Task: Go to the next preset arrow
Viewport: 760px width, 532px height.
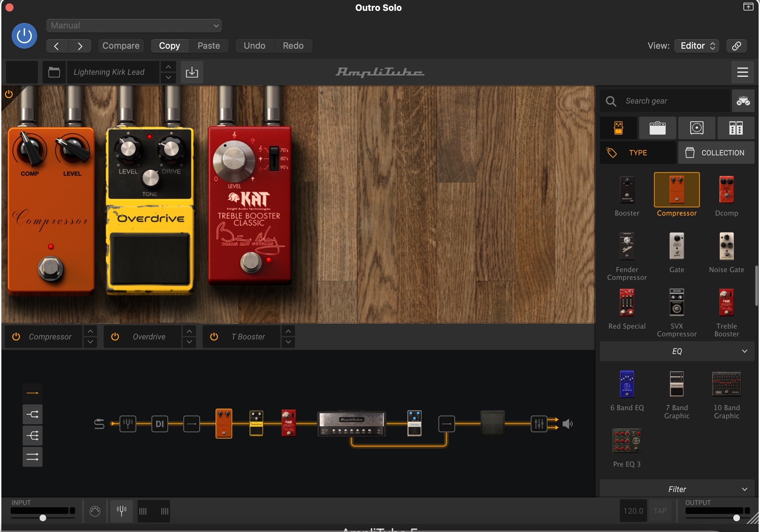Action: [x=80, y=46]
